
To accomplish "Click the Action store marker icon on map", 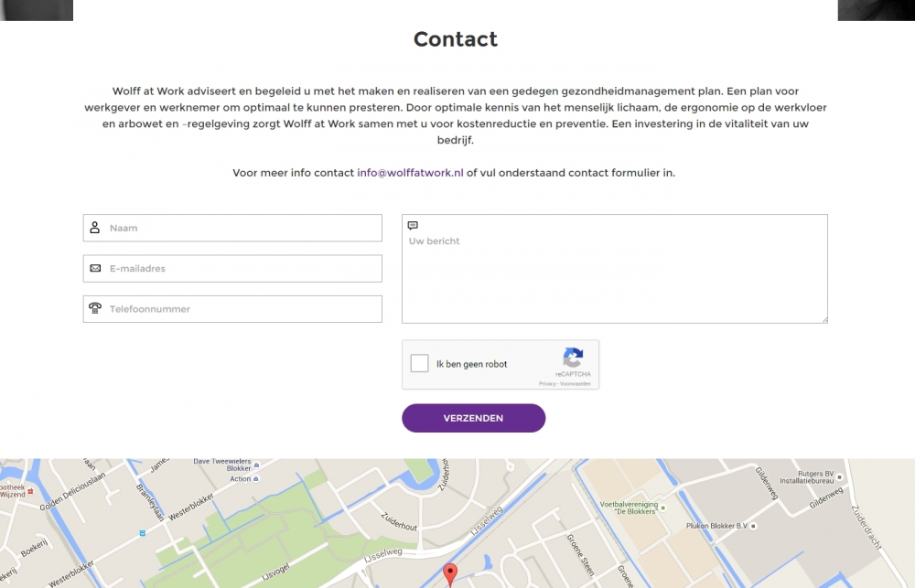I will pos(255,479).
